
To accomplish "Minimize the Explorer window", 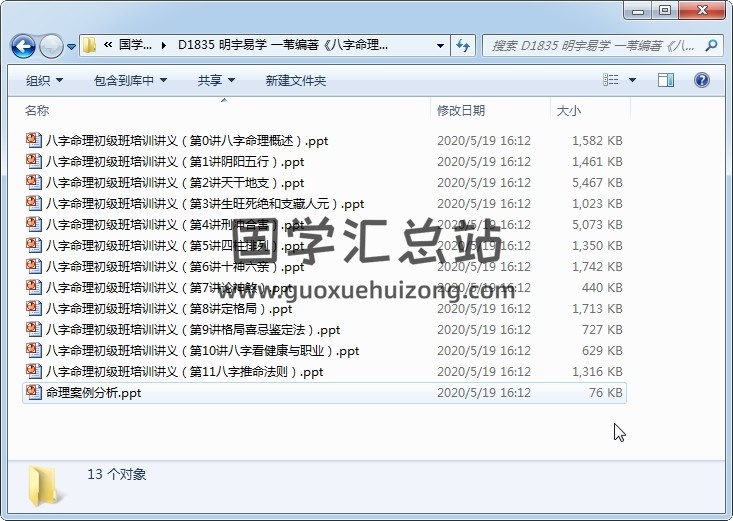I will pyautogui.click(x=638, y=11).
